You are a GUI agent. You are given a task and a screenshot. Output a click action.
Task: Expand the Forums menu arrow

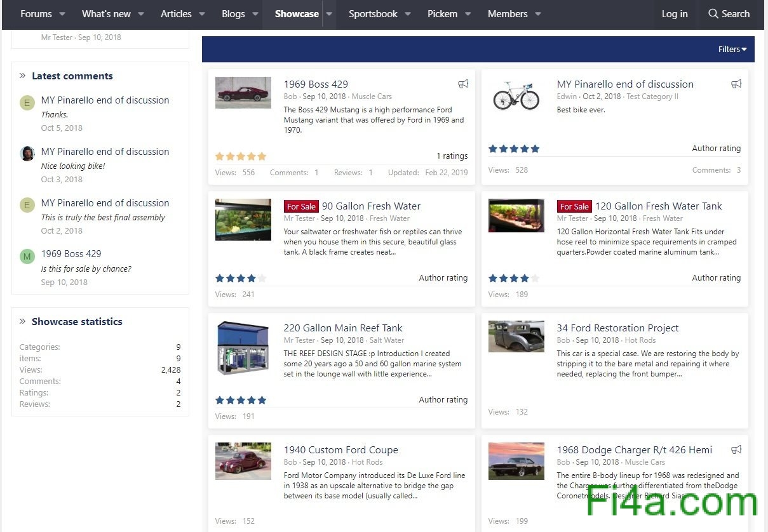[x=62, y=14]
